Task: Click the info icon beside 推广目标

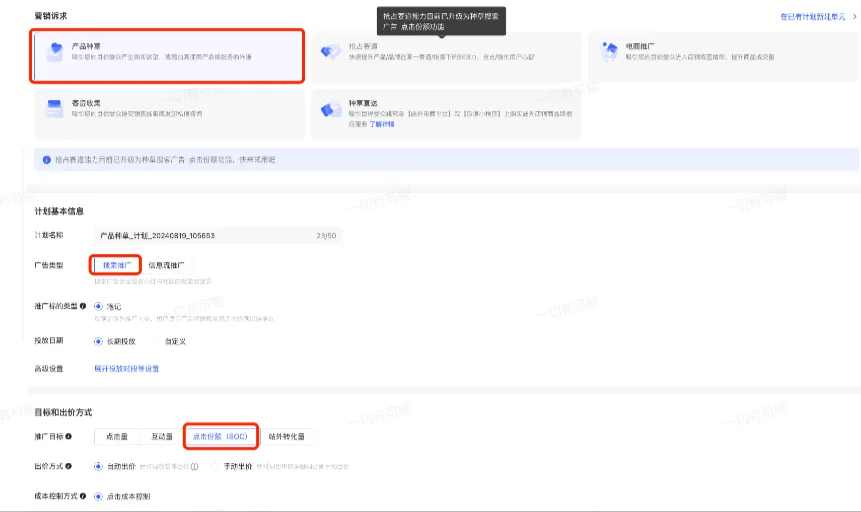Action: (x=69, y=436)
